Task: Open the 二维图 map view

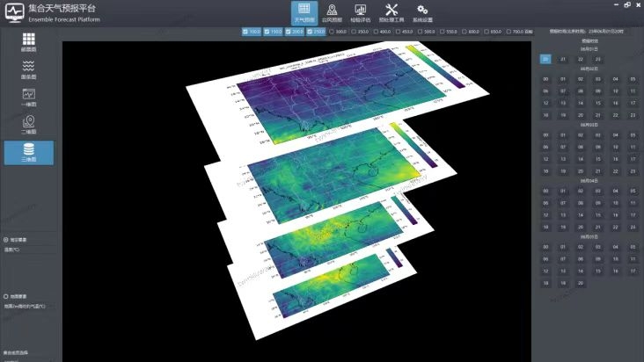Action: [x=28, y=124]
